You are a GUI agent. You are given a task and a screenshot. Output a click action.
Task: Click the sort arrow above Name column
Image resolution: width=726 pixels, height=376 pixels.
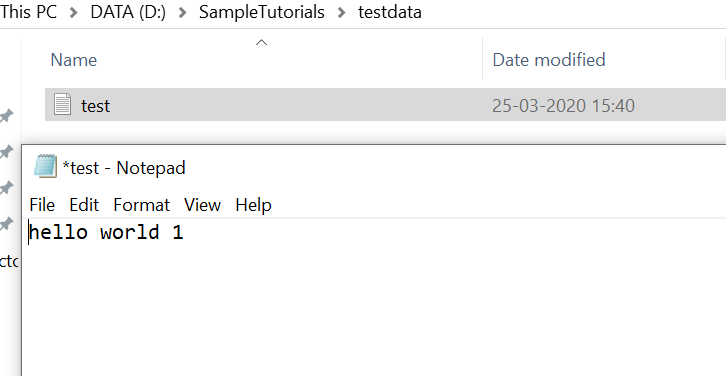(262, 43)
